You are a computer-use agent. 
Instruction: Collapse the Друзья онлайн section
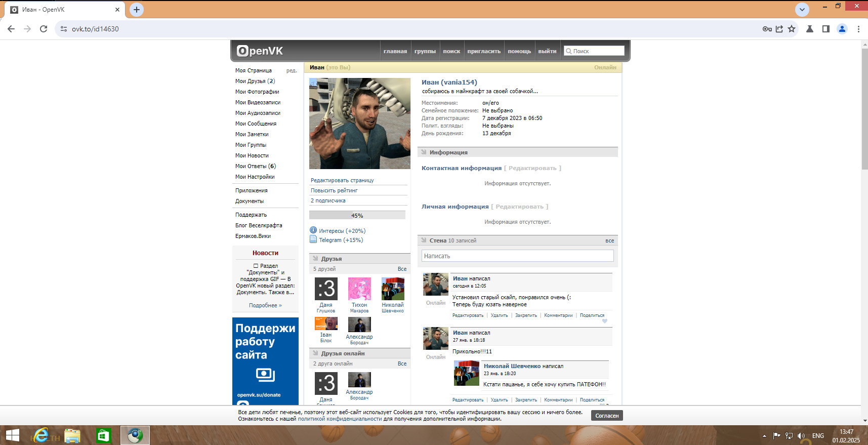pyautogui.click(x=315, y=353)
